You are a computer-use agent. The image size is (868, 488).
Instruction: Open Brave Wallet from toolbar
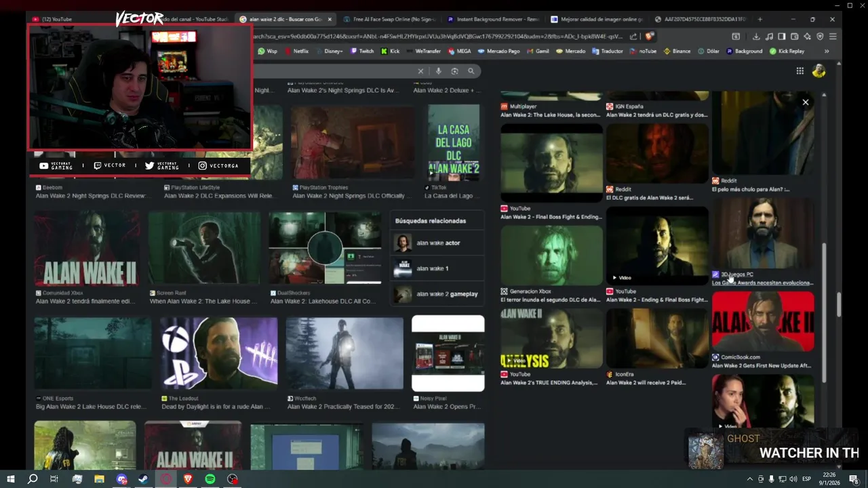[795, 37]
